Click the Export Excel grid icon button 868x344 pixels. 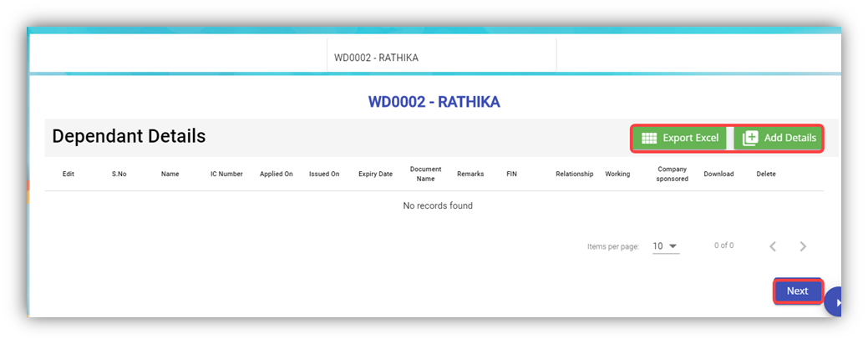point(679,138)
